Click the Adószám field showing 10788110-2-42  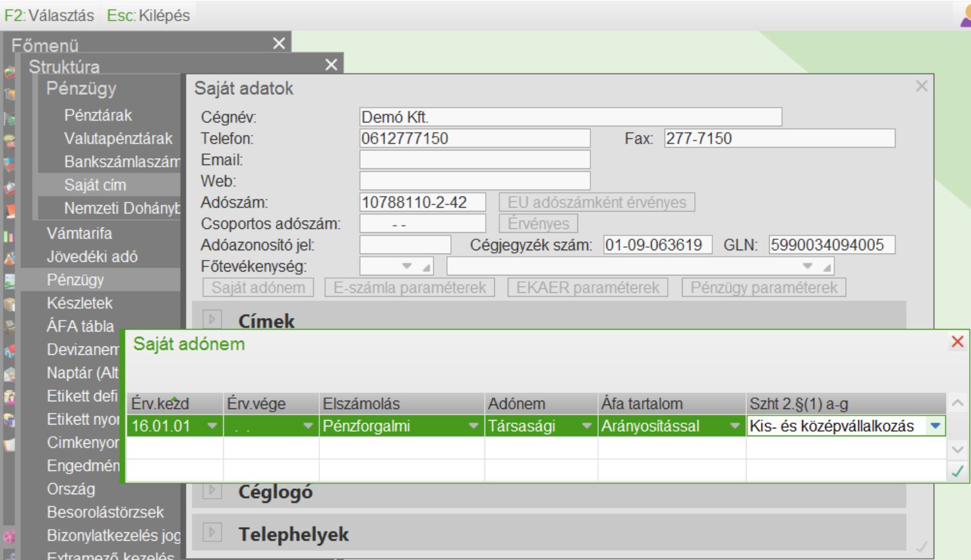(423, 202)
